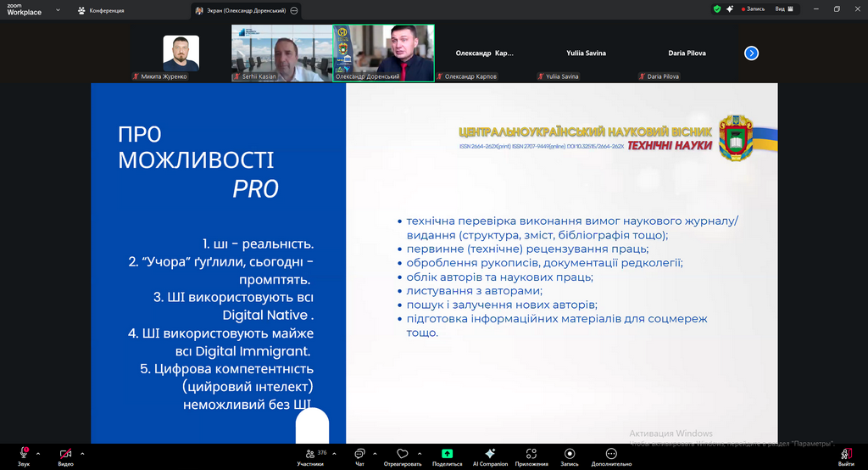The height and width of the screenshot is (470, 868).
Task: Turn on the camera with the Видео button
Action: [65, 455]
